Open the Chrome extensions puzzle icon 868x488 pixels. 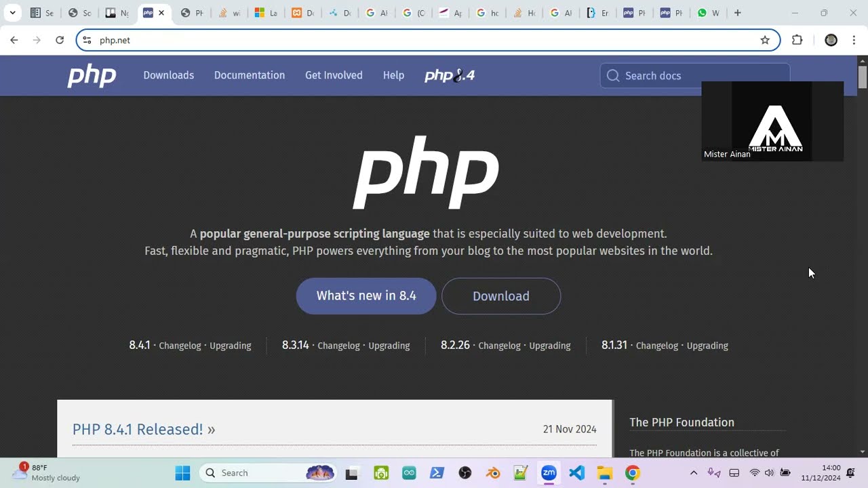pyautogui.click(x=797, y=40)
